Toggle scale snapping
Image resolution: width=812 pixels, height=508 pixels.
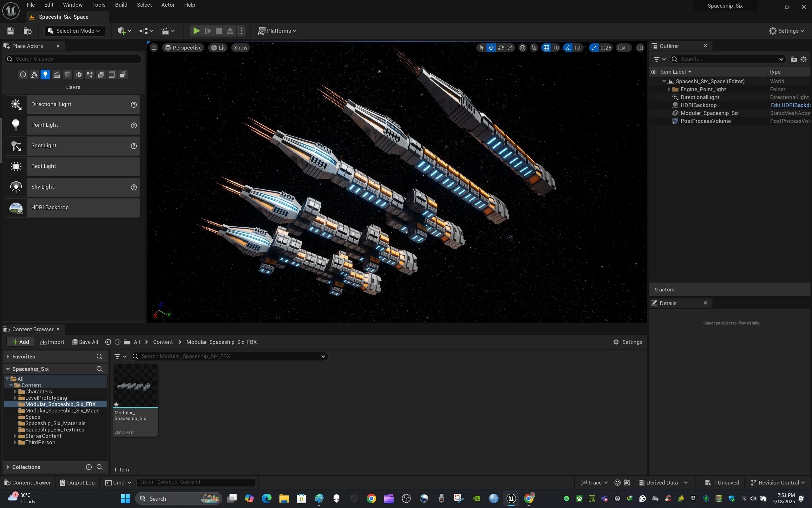click(x=594, y=48)
